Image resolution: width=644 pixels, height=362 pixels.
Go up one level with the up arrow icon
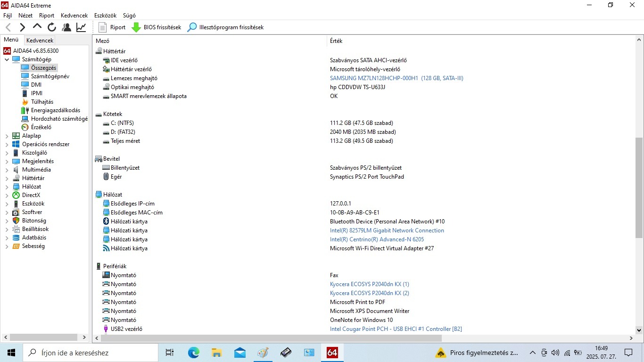click(x=37, y=27)
